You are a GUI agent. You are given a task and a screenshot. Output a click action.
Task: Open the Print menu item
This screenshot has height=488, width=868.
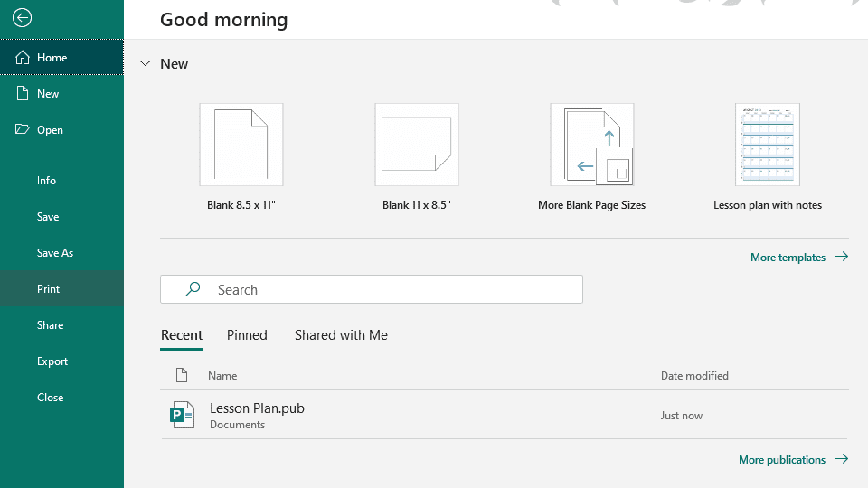coord(49,289)
